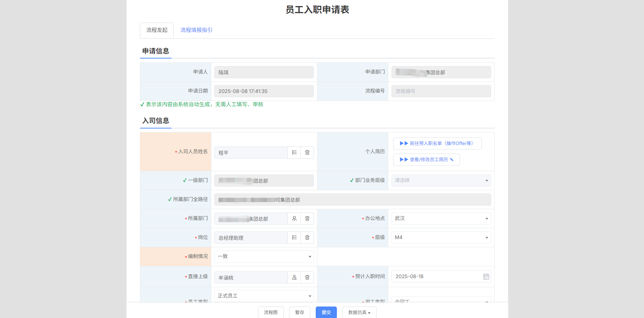Open the 流程图 button
Screen dimensions: 644x318
tap(271, 312)
